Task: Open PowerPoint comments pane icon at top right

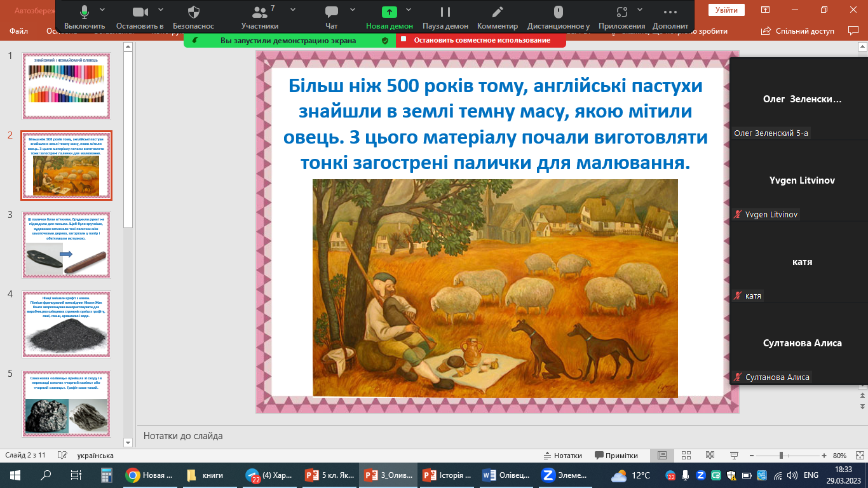Action: [853, 30]
